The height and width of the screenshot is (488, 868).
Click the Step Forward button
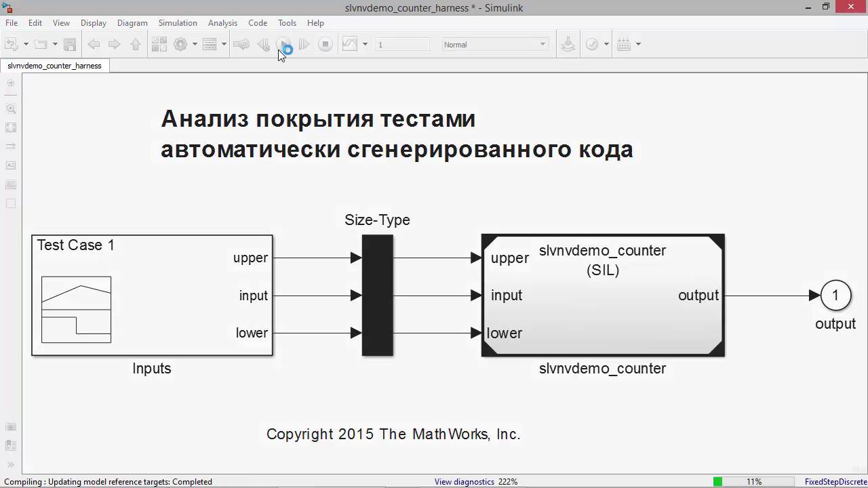tap(304, 45)
